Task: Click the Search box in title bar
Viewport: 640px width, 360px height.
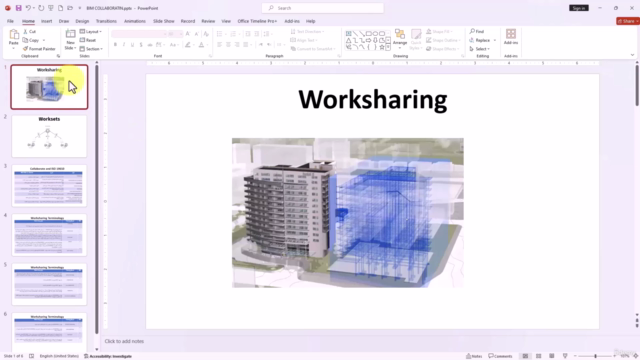Action: (x=322, y=8)
